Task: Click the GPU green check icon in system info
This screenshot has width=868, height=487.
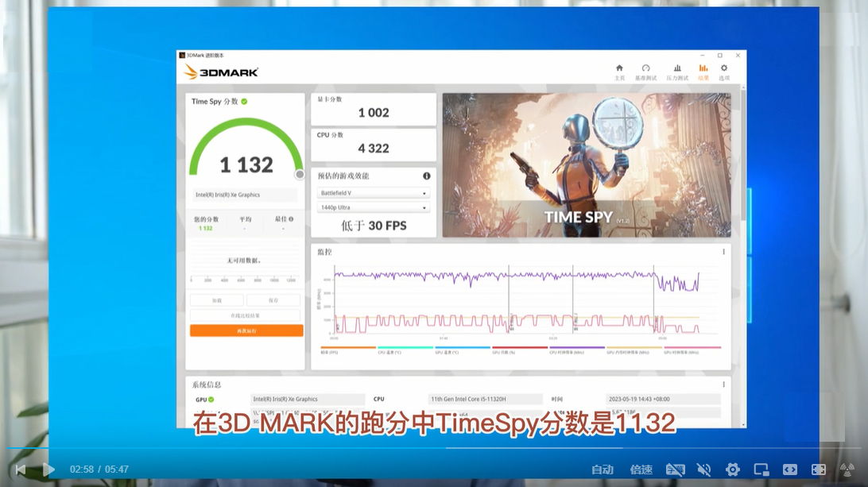Action: (211, 400)
